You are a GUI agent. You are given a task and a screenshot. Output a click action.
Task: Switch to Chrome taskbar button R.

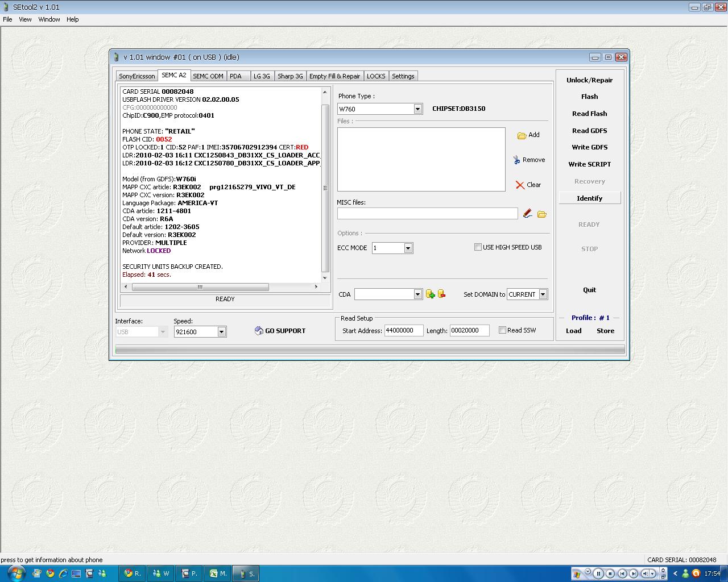(133, 573)
